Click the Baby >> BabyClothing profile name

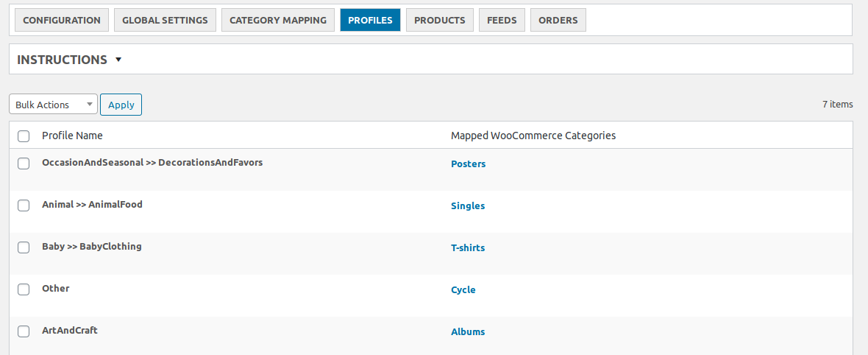pyautogui.click(x=92, y=246)
